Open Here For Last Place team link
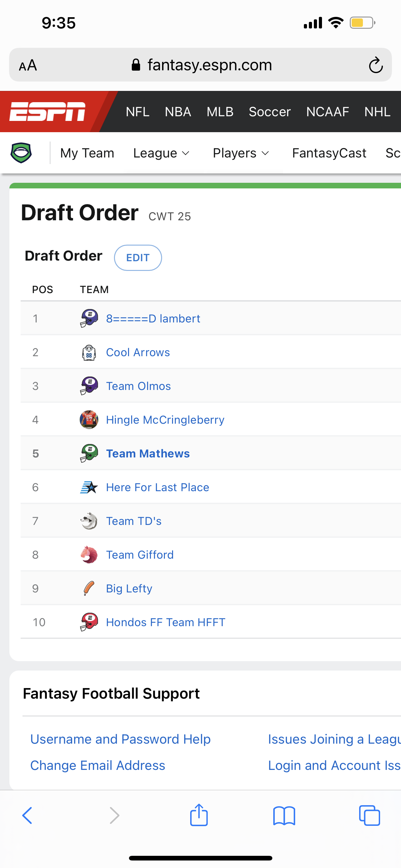401x868 pixels. click(x=158, y=487)
